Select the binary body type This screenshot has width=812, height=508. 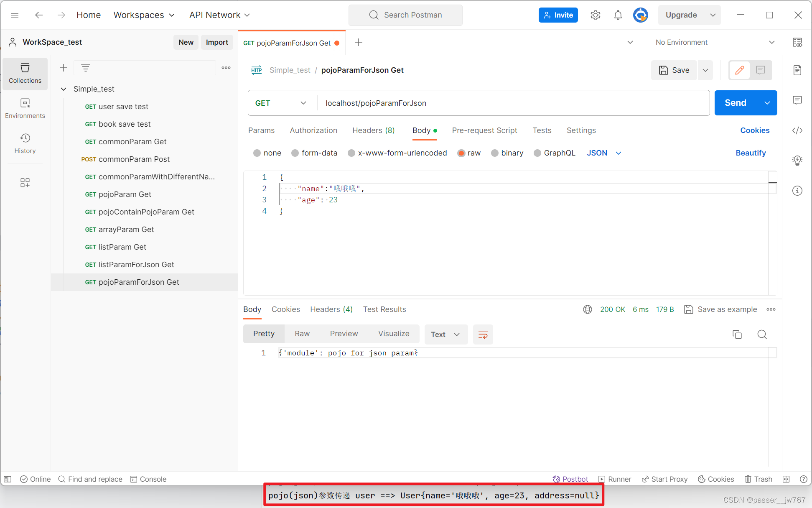coord(495,153)
